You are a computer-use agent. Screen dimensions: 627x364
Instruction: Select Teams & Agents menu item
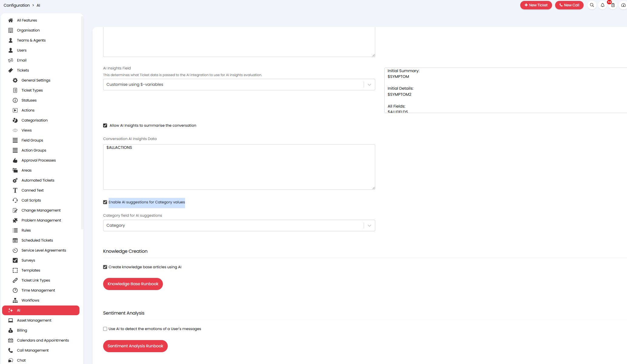click(x=31, y=40)
